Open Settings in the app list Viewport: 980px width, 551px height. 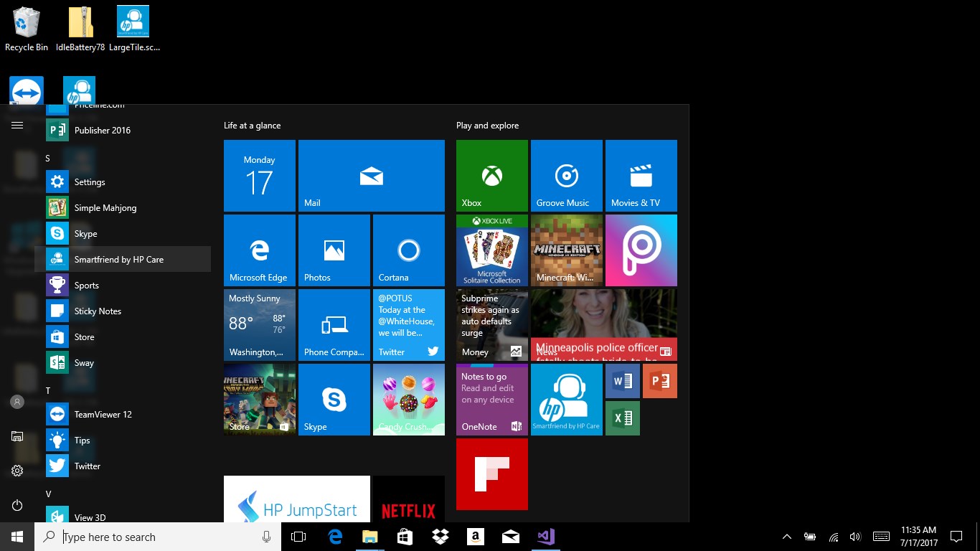[123, 182]
